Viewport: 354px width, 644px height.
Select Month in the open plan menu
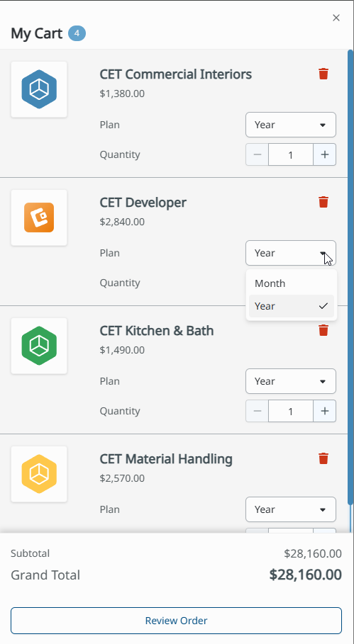pos(292,283)
